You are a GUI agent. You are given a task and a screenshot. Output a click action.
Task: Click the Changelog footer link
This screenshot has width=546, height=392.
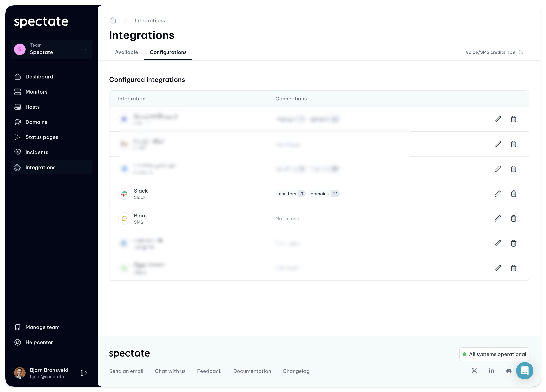(296, 371)
